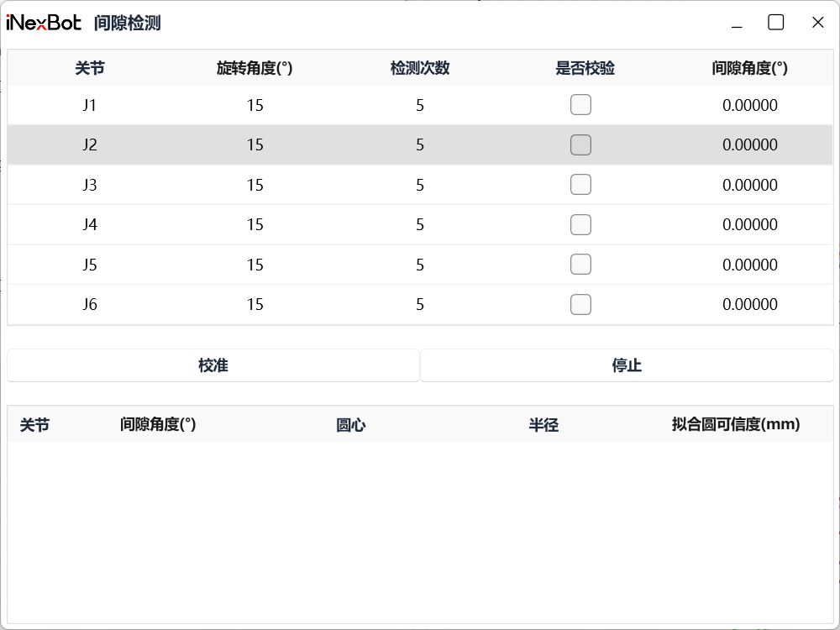Edit J2 detection count value 5
The width and height of the screenshot is (840, 630).
click(x=420, y=144)
